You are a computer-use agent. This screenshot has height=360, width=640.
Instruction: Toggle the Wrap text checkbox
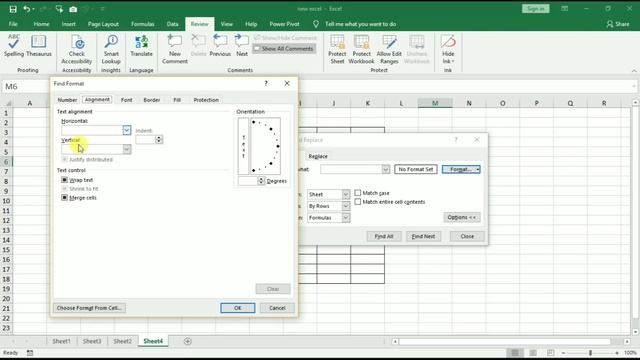(64, 180)
